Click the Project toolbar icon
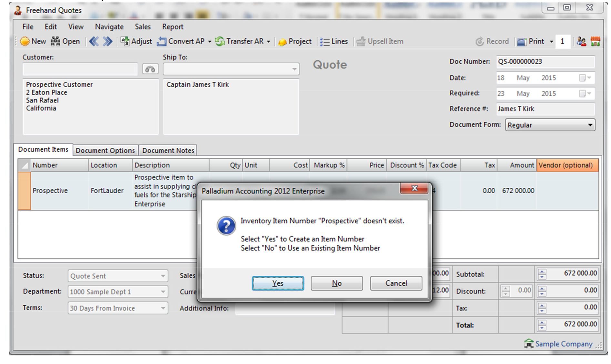The image size is (611, 364). point(282,42)
